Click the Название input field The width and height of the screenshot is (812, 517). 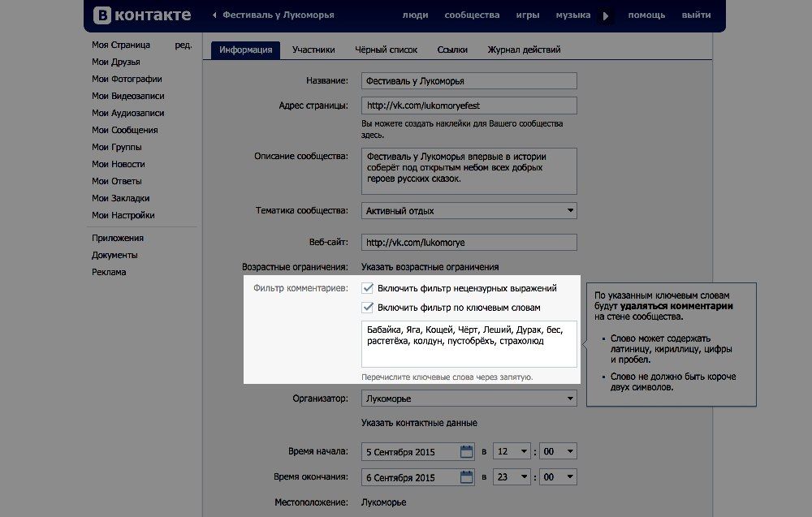[469, 81]
